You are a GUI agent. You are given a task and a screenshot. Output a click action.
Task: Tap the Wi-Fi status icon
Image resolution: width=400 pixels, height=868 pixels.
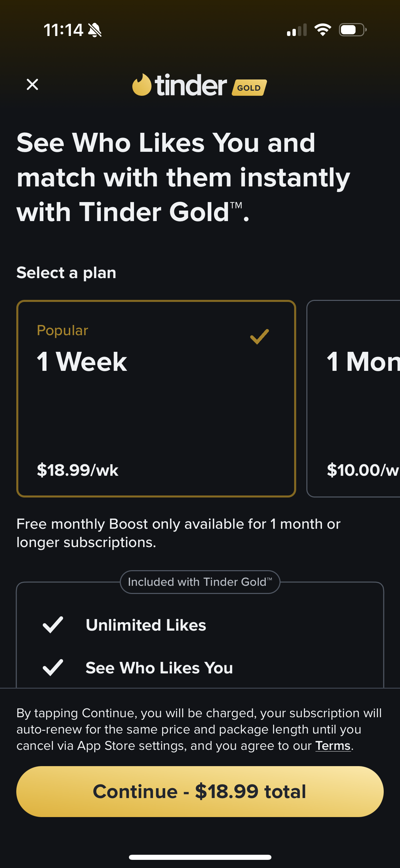(x=323, y=30)
